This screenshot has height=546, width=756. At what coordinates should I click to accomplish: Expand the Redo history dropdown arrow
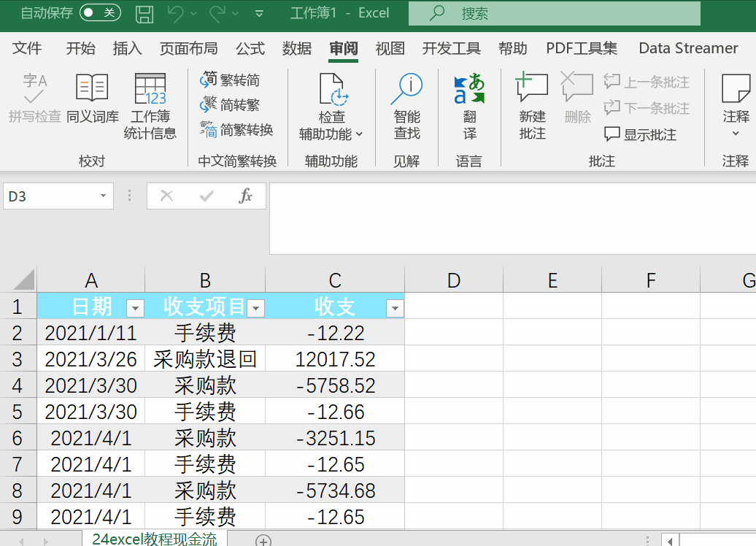[x=235, y=14]
